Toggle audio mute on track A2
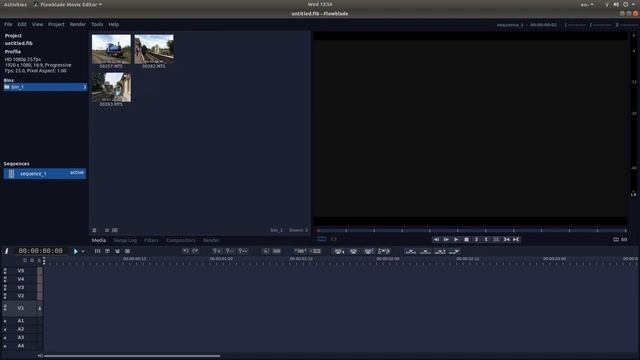640x360 pixels. [5, 329]
